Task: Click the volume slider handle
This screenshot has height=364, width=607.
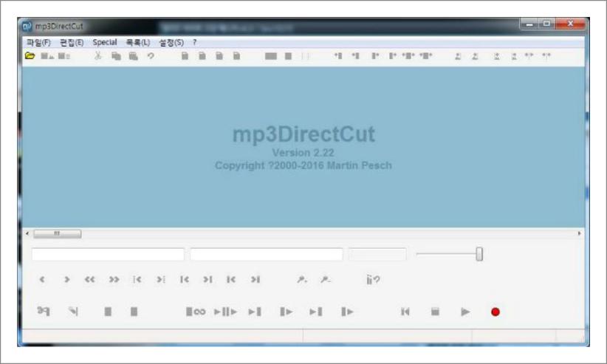Action: point(479,254)
